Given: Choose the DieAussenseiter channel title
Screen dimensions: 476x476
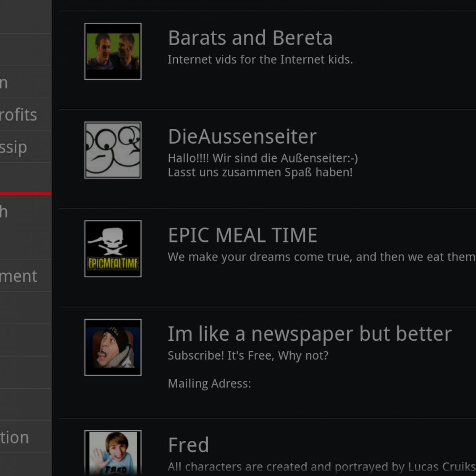Looking at the screenshot, I should (242, 137).
